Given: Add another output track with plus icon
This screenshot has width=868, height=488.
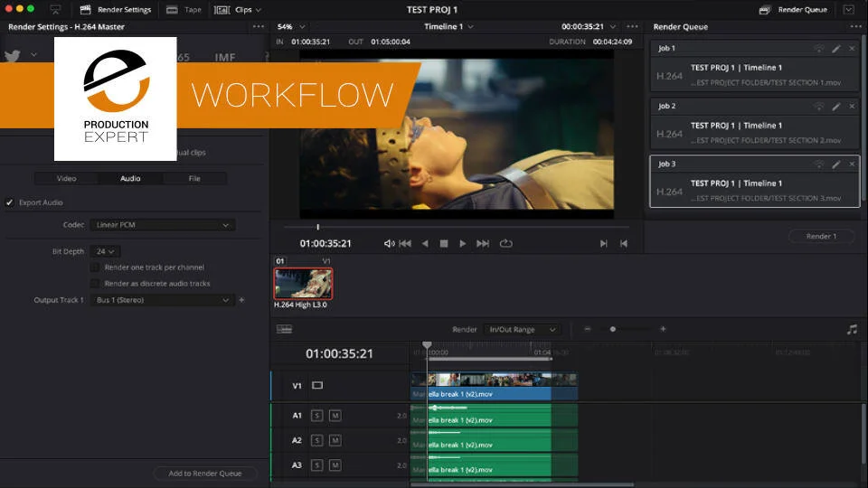Looking at the screenshot, I should point(241,300).
